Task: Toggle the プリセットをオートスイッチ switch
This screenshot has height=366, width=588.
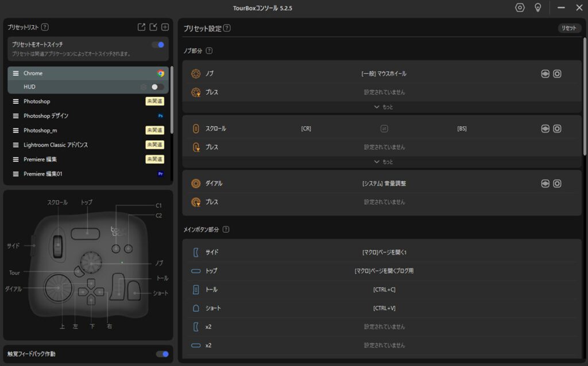Action: [x=158, y=45]
